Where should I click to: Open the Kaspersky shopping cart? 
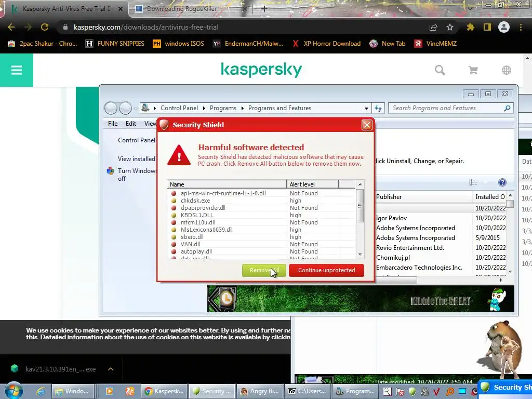click(473, 70)
